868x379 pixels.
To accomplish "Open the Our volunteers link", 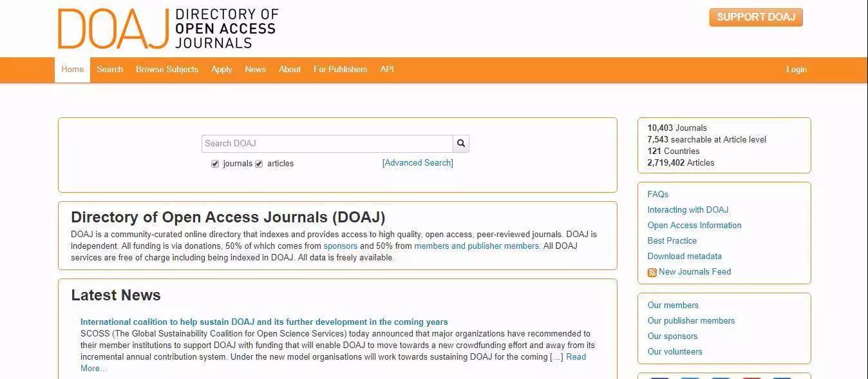I will 675,351.
